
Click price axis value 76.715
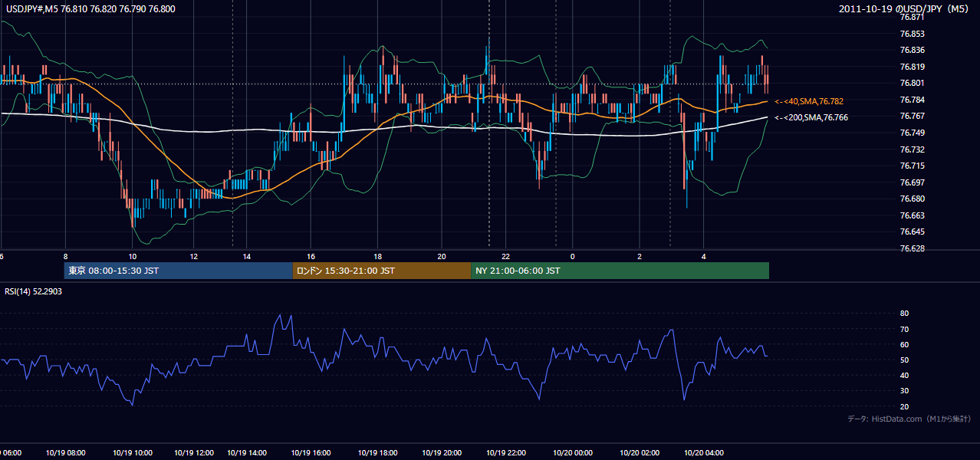tap(913, 166)
